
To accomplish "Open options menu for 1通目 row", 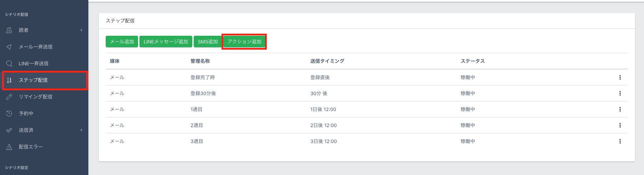I will coord(620,109).
